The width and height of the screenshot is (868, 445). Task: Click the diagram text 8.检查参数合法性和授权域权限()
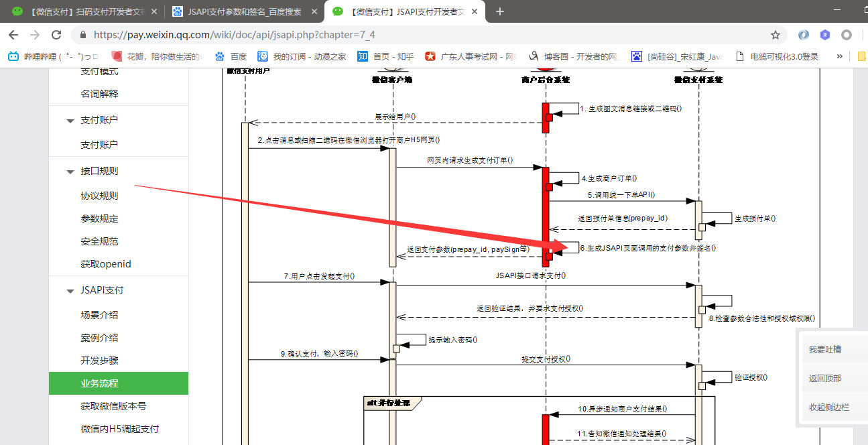click(762, 319)
